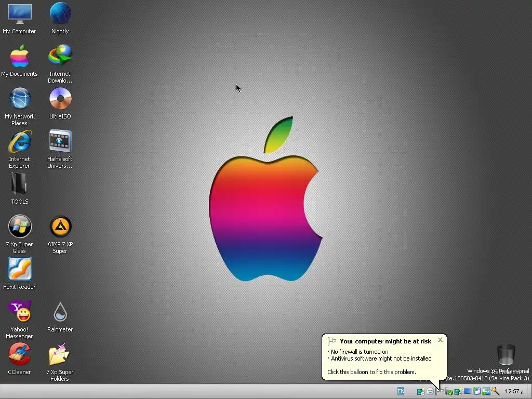Click the Yahoo Messenger sleeping face tray icon
The height and width of the screenshot is (399, 532).
[430, 391]
